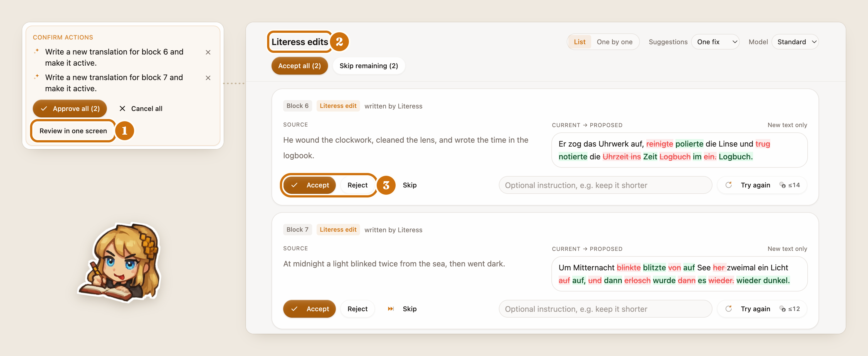Focus Block 6 optional instruction field
The width and height of the screenshot is (868, 356).
pyautogui.click(x=605, y=185)
